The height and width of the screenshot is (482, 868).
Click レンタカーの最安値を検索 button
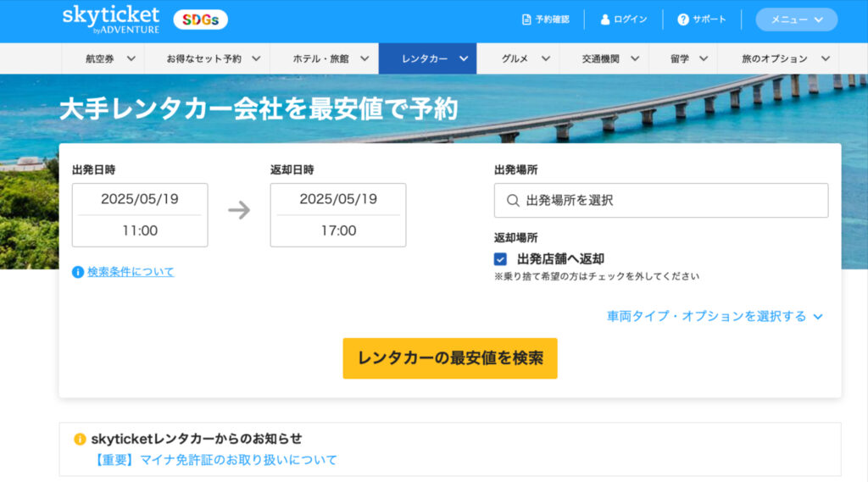450,358
